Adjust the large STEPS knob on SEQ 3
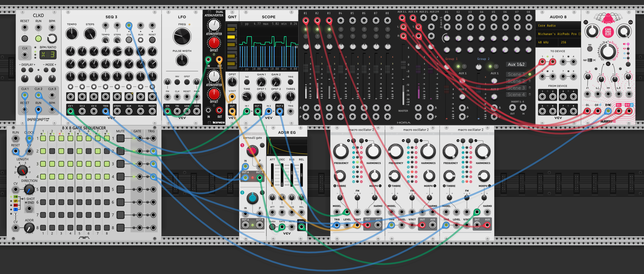 (90, 34)
